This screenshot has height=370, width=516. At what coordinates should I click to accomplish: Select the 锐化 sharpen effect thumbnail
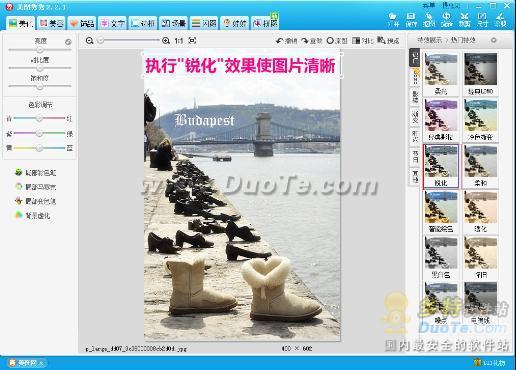(x=441, y=166)
